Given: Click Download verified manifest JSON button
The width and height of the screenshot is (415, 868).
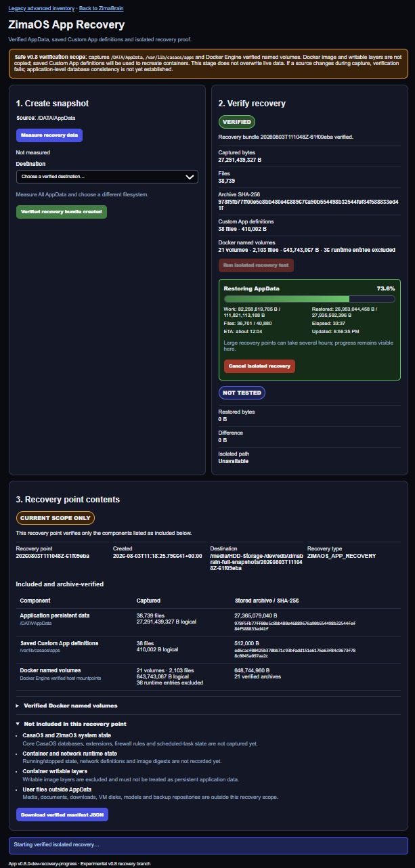Looking at the screenshot, I should tap(62, 815).
